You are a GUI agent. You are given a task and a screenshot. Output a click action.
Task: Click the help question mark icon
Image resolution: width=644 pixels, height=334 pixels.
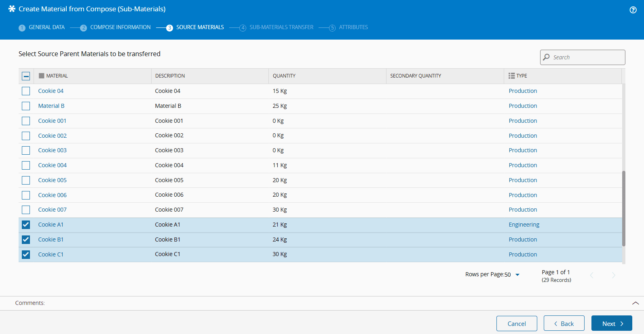pos(633,10)
